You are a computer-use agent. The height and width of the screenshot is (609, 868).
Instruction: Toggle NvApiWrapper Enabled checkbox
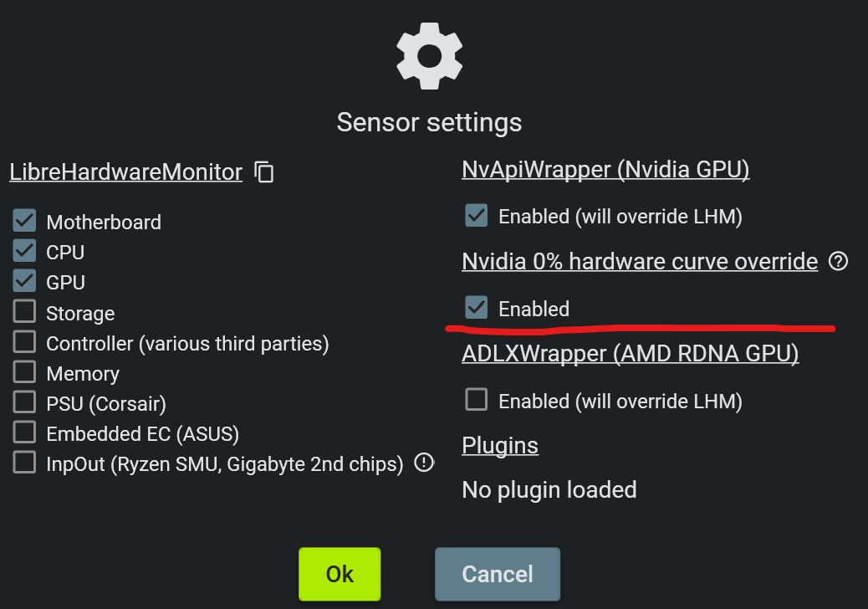pyautogui.click(x=477, y=216)
